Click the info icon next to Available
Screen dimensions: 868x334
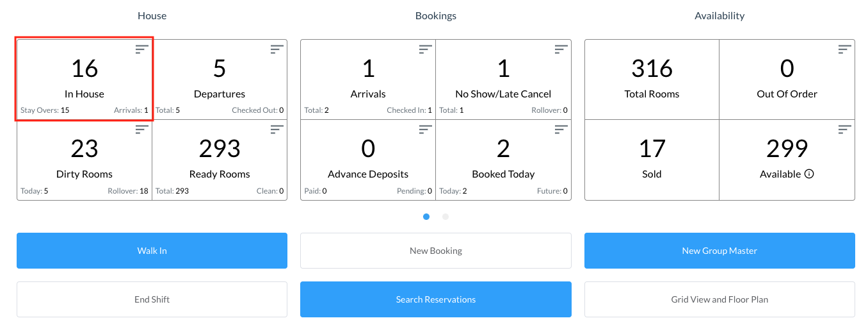(x=809, y=174)
